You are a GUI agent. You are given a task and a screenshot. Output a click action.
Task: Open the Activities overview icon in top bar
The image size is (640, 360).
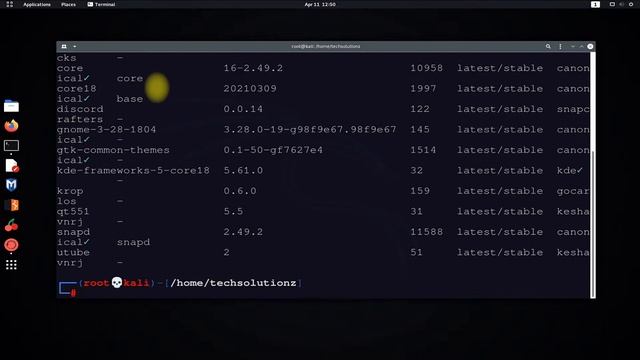point(9,4)
